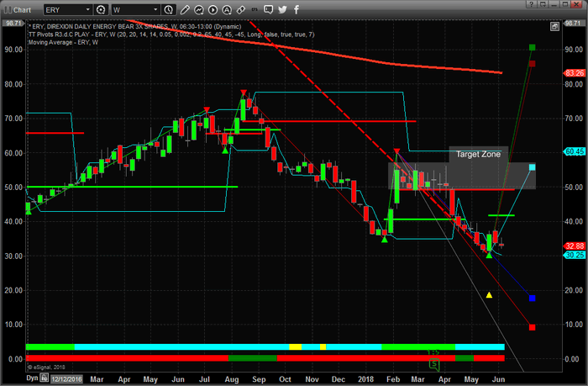Click the TT Pivots study title text
The width and height of the screenshot is (588, 386).
(171, 34)
